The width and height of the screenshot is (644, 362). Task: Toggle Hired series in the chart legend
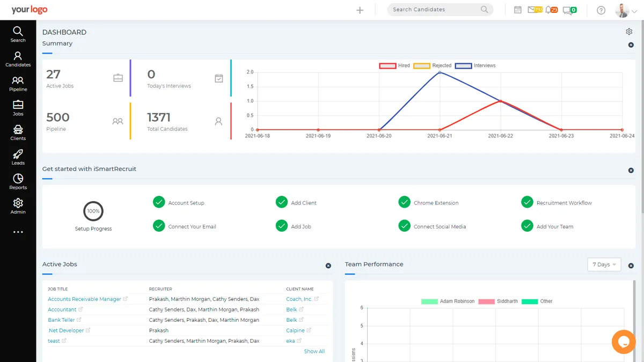(394, 65)
